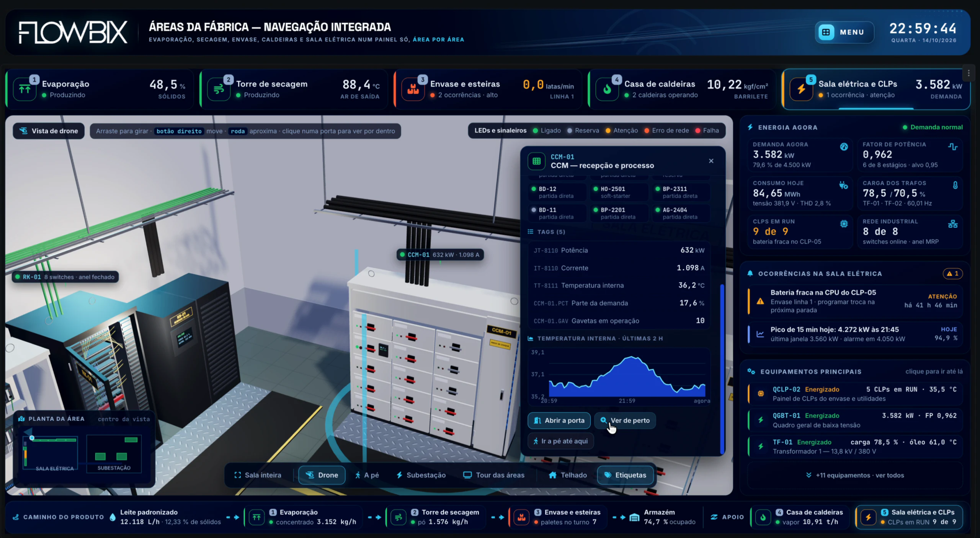Switch to A pé walking mode

coord(367,475)
